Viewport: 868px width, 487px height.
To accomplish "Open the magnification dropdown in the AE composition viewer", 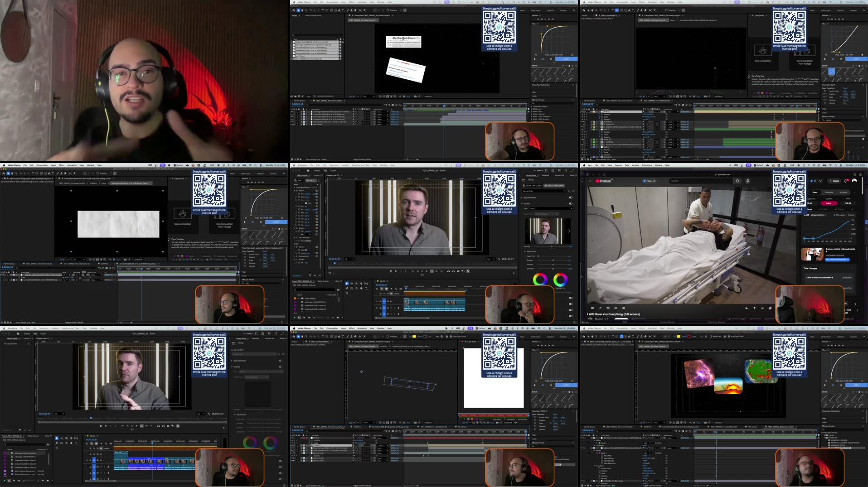I will 351,96.
